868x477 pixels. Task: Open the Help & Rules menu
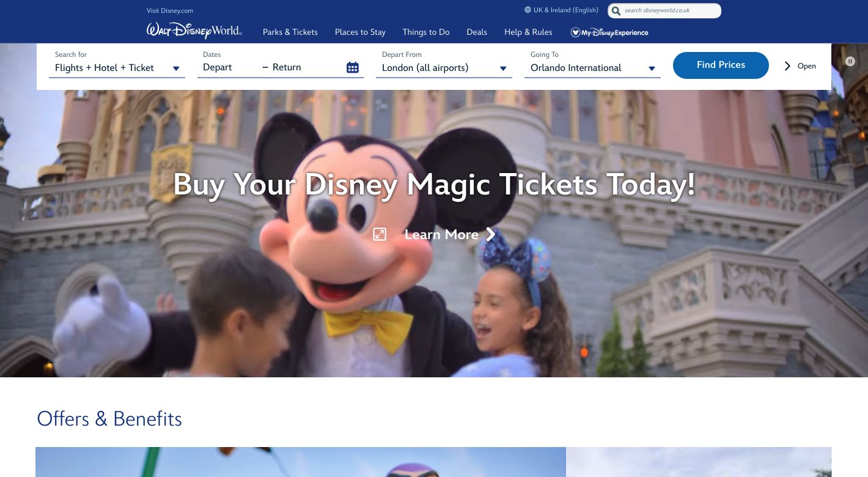(x=528, y=32)
